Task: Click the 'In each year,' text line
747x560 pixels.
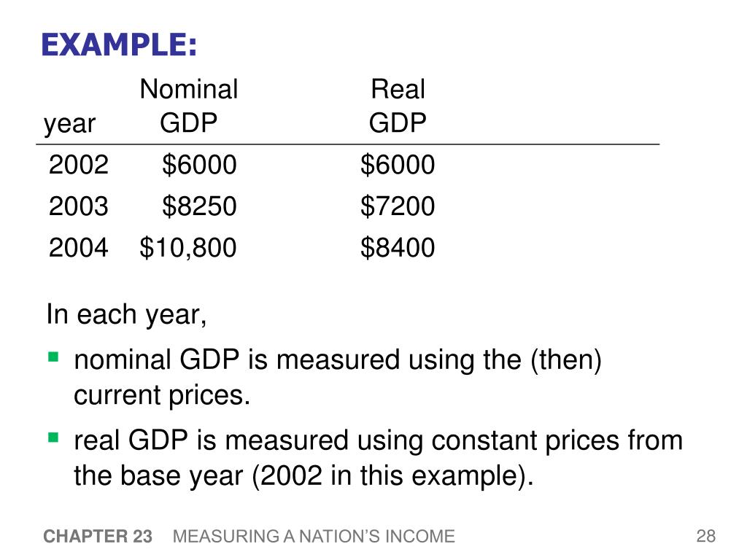Action: click(x=126, y=315)
